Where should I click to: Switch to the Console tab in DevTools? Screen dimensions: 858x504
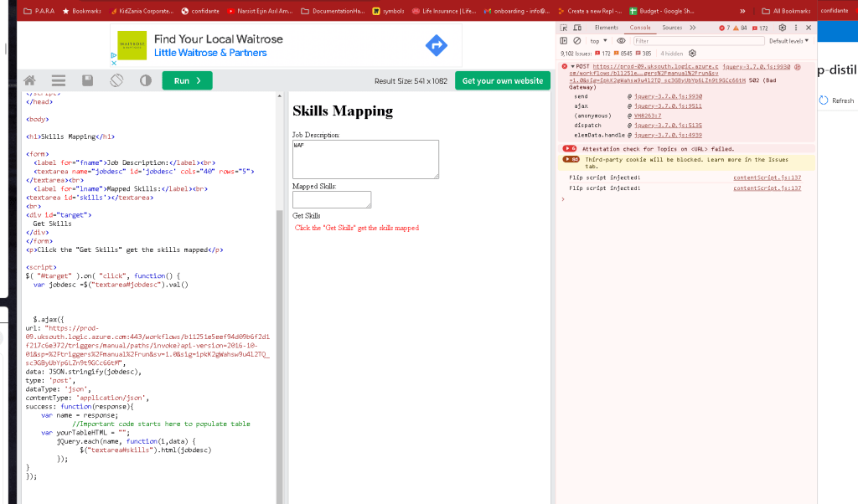639,28
